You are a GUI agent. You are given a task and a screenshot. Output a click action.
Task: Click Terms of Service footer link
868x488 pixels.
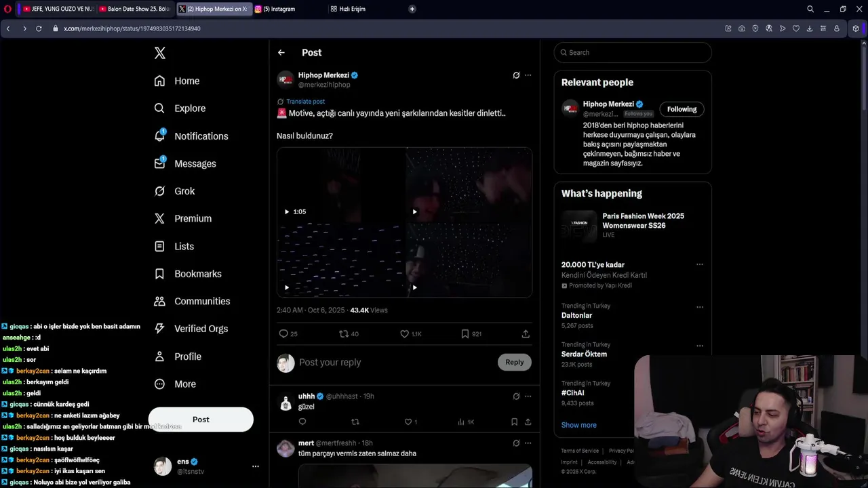(580, 451)
